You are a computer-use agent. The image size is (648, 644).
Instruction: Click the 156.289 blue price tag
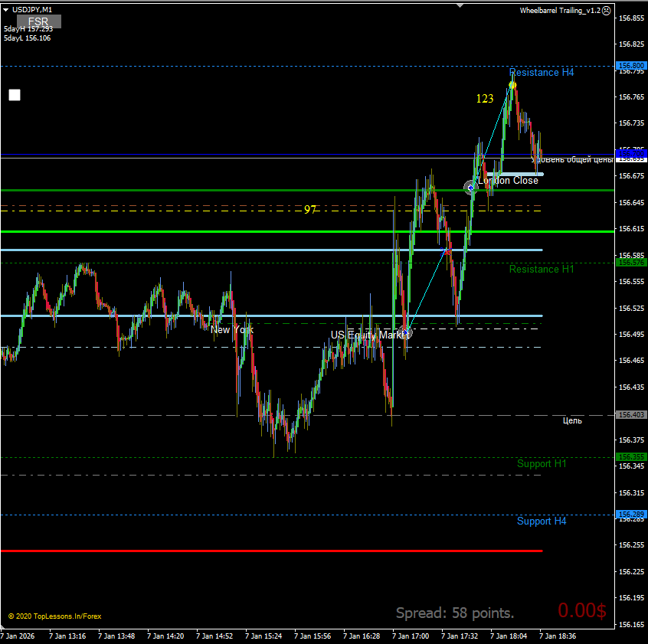(x=631, y=515)
